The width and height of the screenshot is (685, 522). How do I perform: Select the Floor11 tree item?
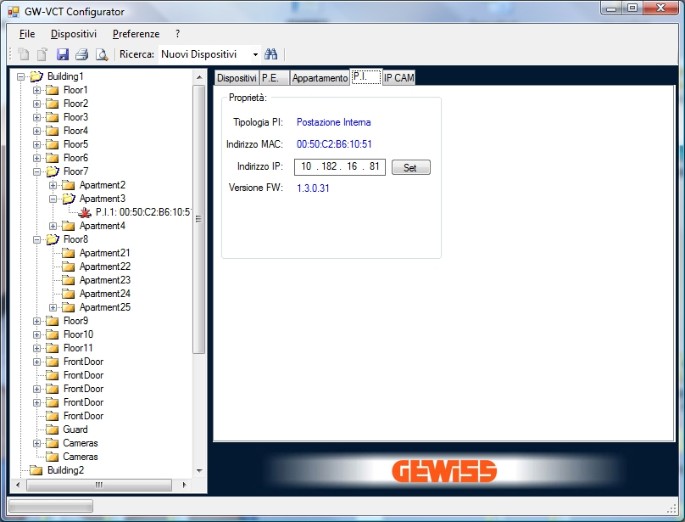78,348
